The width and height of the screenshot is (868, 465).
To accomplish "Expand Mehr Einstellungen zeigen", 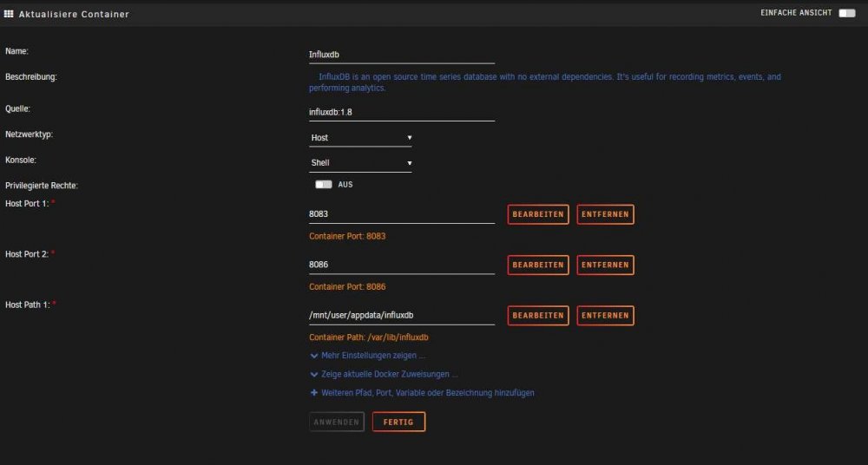I will (367, 356).
